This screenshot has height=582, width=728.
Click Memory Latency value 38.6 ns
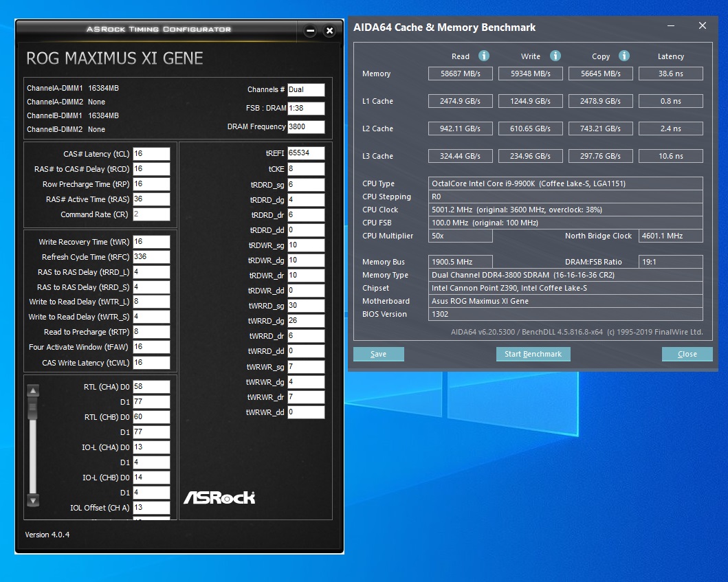pyautogui.click(x=670, y=74)
